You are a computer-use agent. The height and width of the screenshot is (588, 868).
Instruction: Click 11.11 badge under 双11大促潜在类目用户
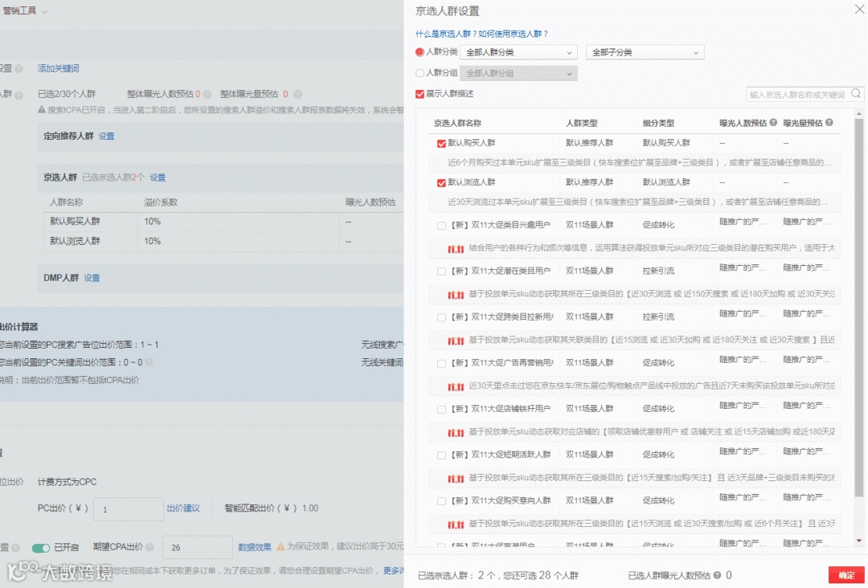coord(456,295)
